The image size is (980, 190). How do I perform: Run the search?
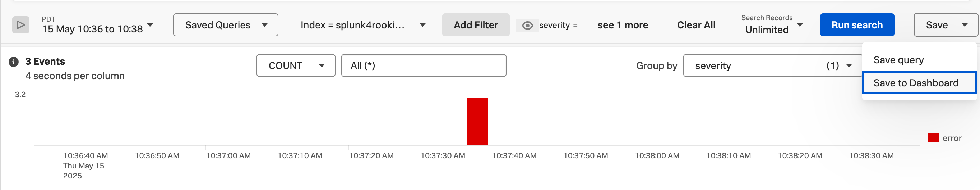[856, 25]
